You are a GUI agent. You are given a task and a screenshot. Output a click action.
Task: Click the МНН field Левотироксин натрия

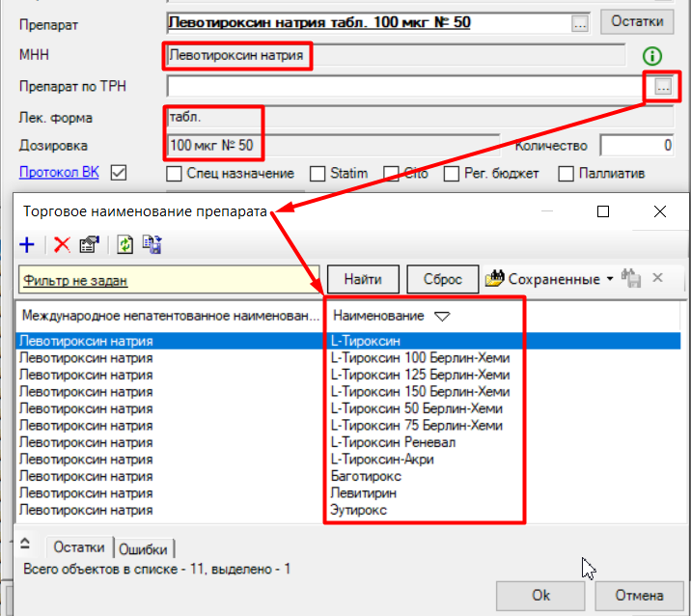click(396, 56)
